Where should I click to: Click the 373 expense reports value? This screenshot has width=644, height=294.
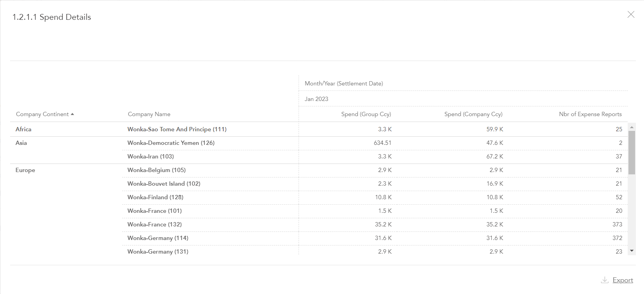[x=617, y=224]
